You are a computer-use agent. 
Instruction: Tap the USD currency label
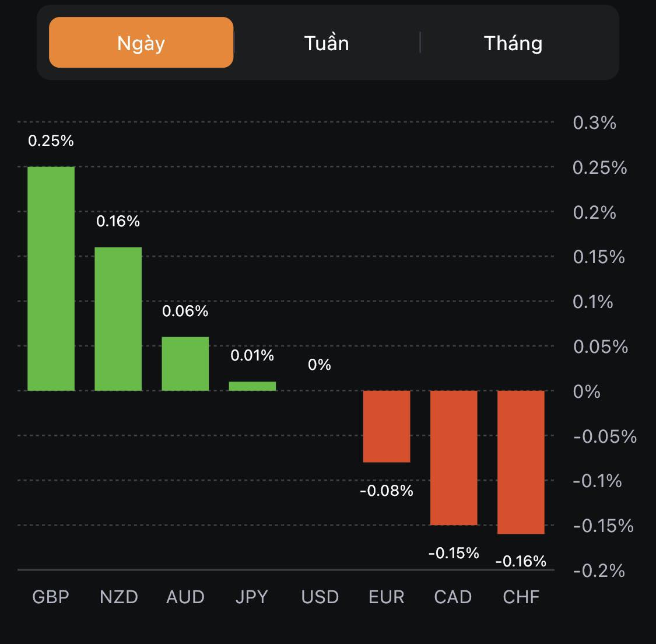tap(320, 597)
